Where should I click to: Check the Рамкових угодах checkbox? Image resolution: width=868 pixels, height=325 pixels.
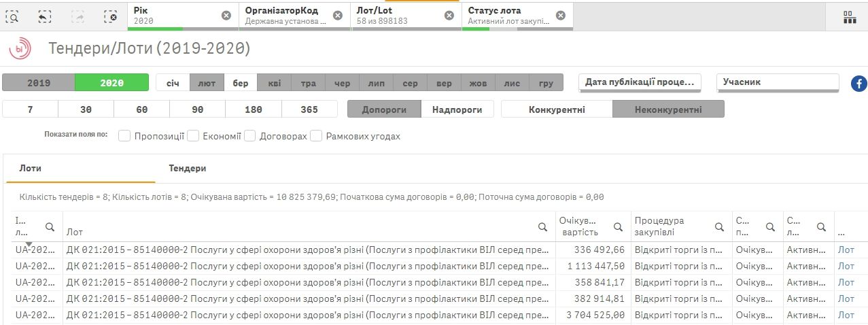click(x=316, y=136)
